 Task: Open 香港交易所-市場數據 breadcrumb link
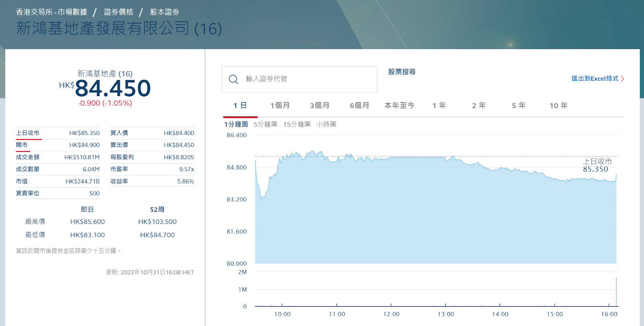pyautogui.click(x=52, y=12)
